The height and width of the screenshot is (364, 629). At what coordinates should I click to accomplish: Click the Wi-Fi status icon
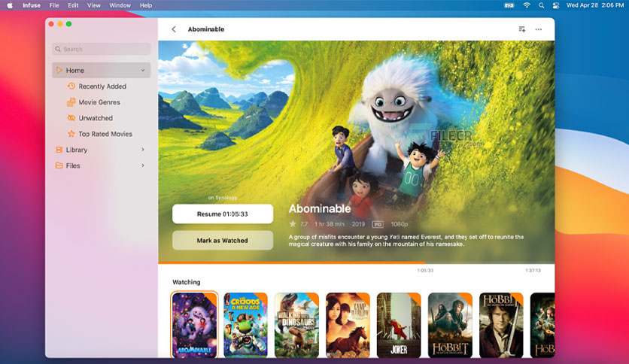coord(527,5)
